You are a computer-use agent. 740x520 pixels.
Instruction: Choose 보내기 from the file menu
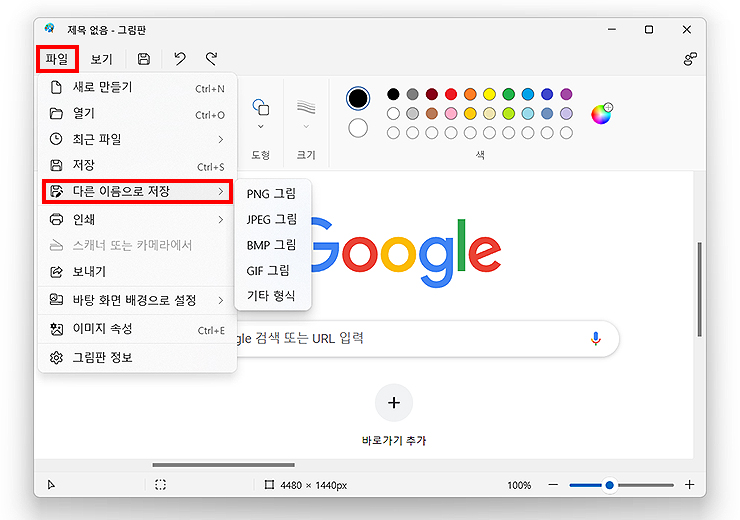[137, 271]
